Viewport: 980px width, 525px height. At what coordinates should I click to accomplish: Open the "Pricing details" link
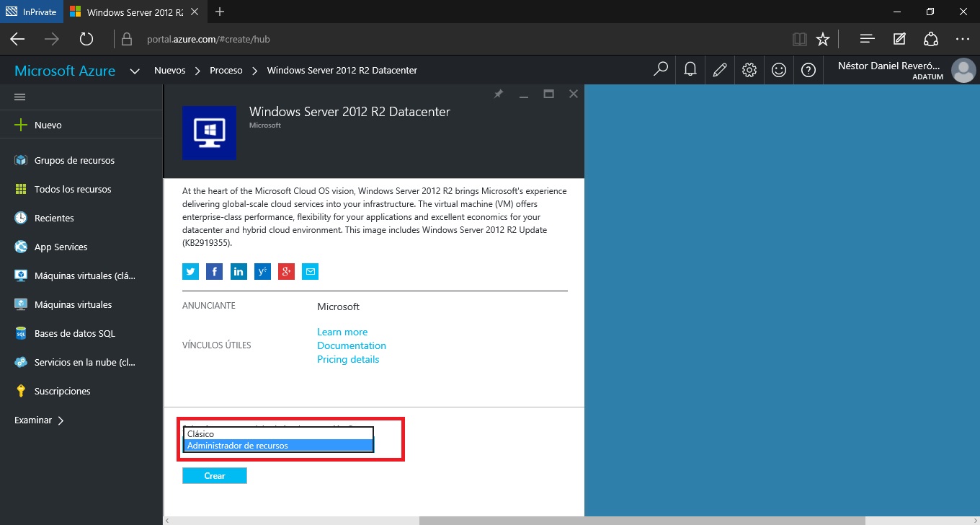pos(348,359)
